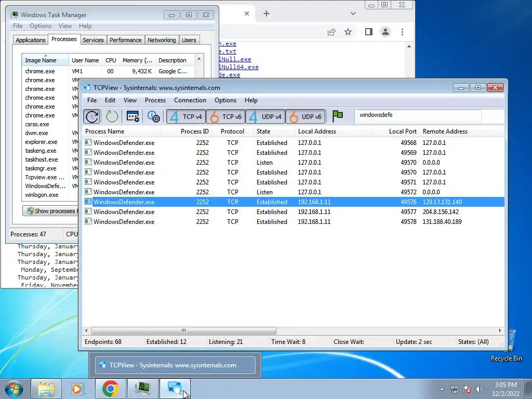Open the TCPView Help menu
The height and width of the screenshot is (399, 532).
click(251, 100)
